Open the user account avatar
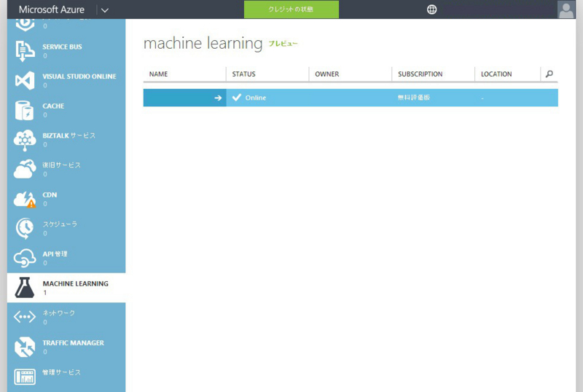 [x=566, y=9]
